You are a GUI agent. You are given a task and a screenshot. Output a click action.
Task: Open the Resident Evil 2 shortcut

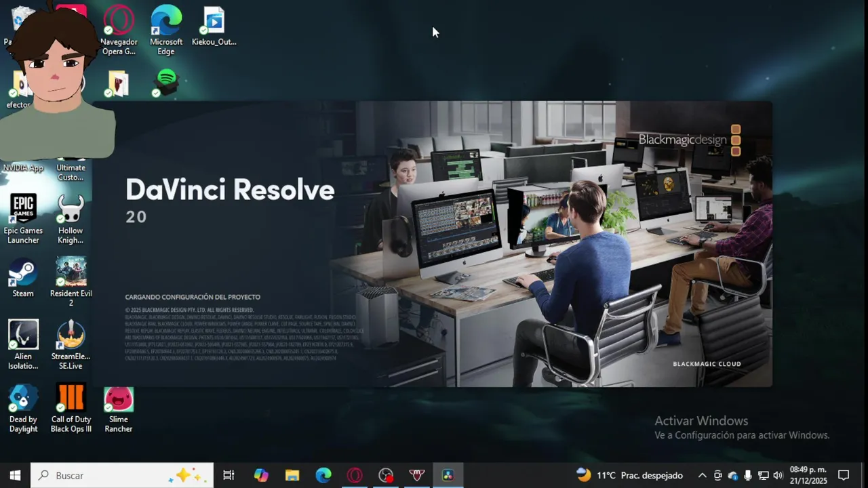pyautogui.click(x=71, y=281)
